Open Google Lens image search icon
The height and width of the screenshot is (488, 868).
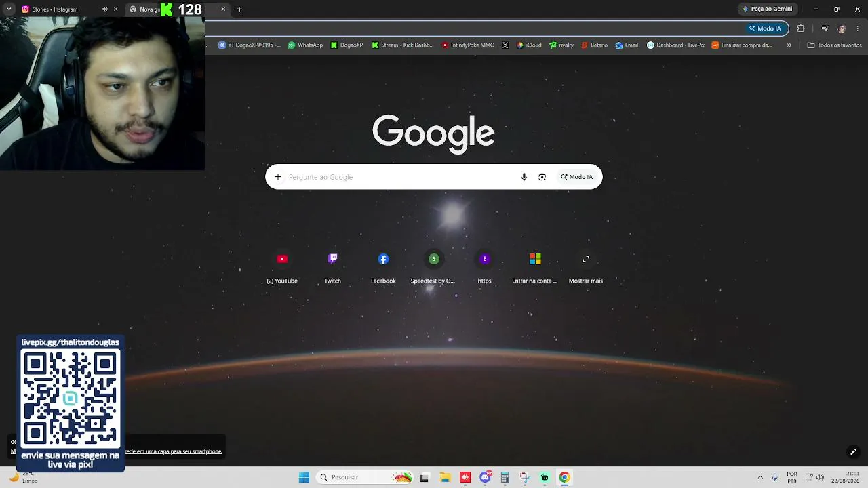pos(542,177)
